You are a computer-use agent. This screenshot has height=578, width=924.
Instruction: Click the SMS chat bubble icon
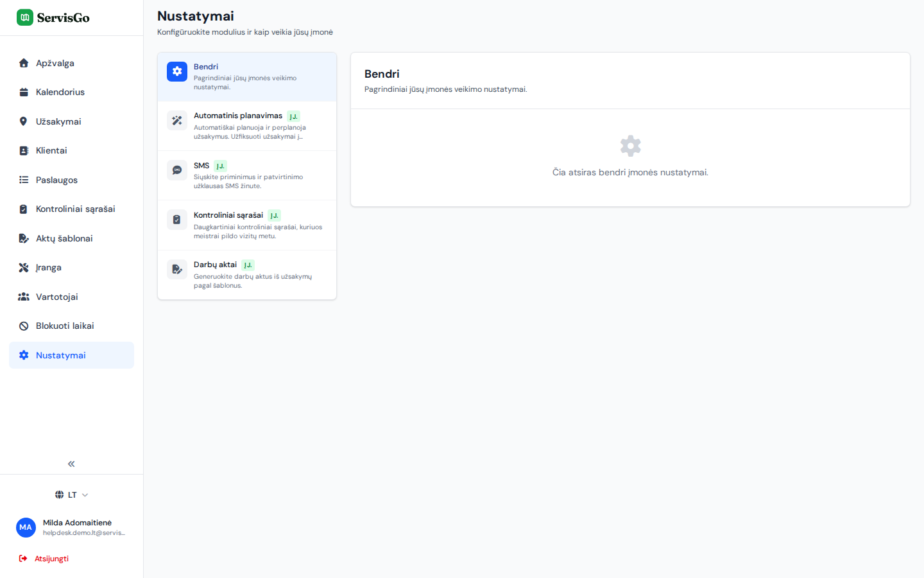pyautogui.click(x=177, y=170)
